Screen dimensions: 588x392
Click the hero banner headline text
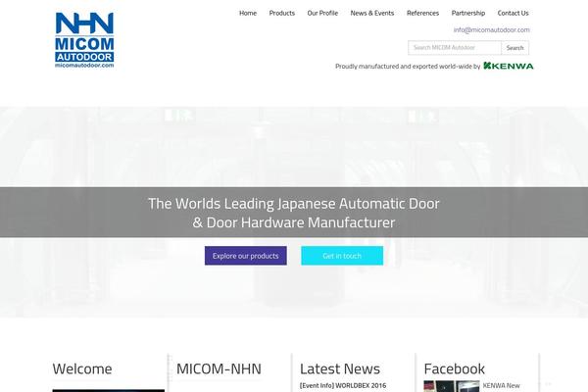(294, 213)
